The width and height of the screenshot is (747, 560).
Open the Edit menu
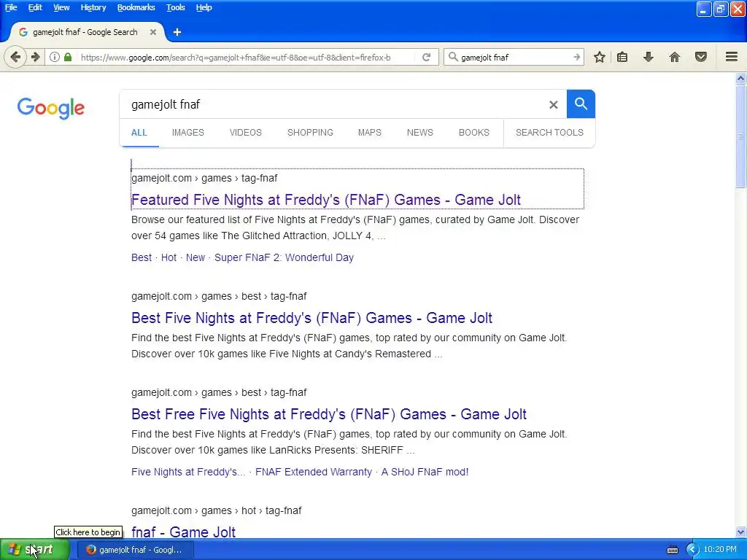pyautogui.click(x=35, y=7)
